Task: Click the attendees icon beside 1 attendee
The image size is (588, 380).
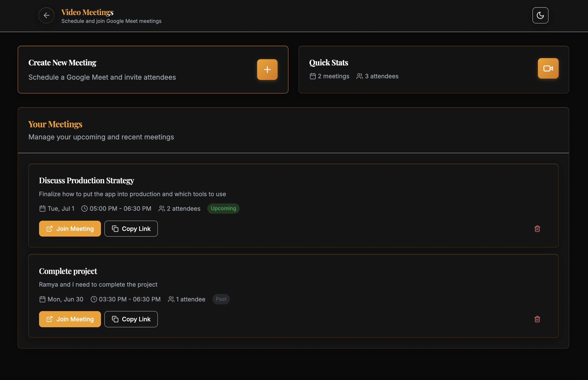Action: (x=171, y=299)
